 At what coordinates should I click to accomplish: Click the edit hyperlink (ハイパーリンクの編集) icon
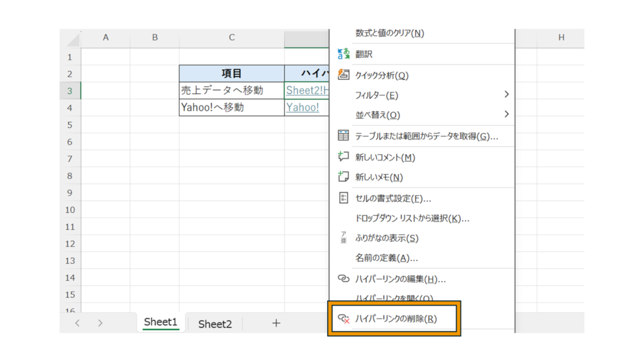coord(343,278)
